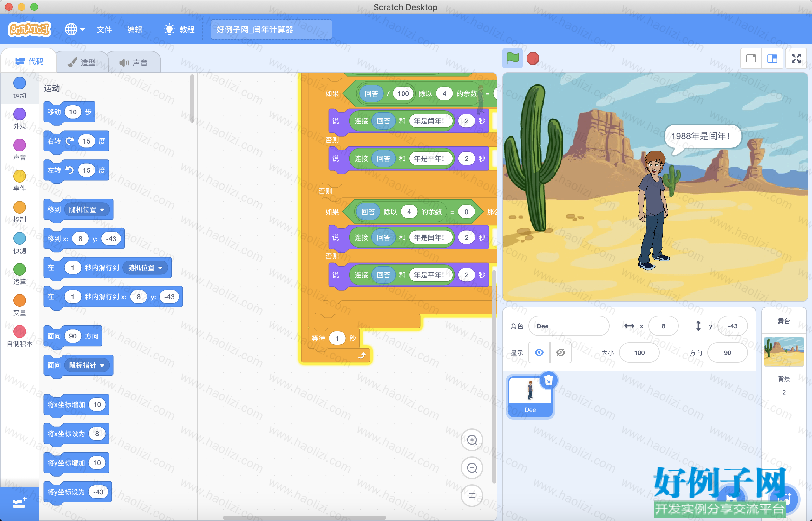Open 随机位置 dropdown in 移到 block
Image resolution: width=812 pixels, height=521 pixels.
87,209
